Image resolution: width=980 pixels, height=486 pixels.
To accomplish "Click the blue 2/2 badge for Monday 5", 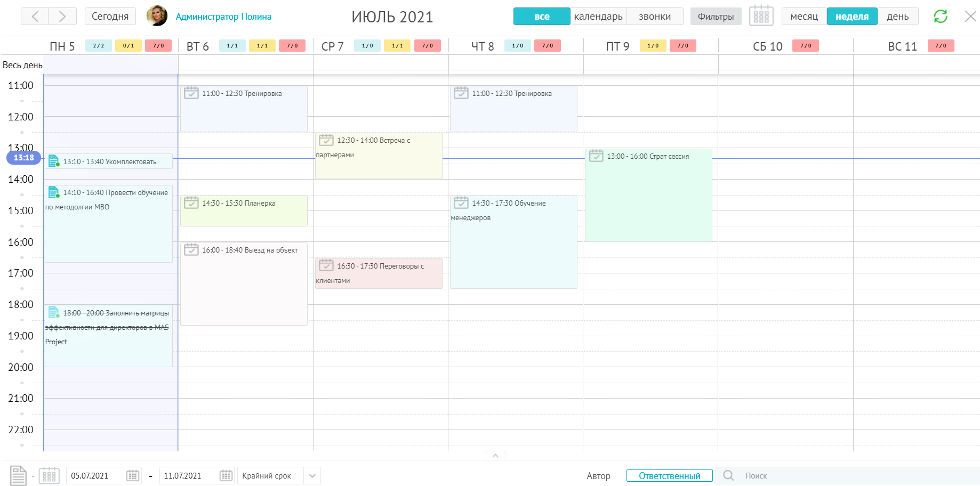I will click(x=99, y=46).
